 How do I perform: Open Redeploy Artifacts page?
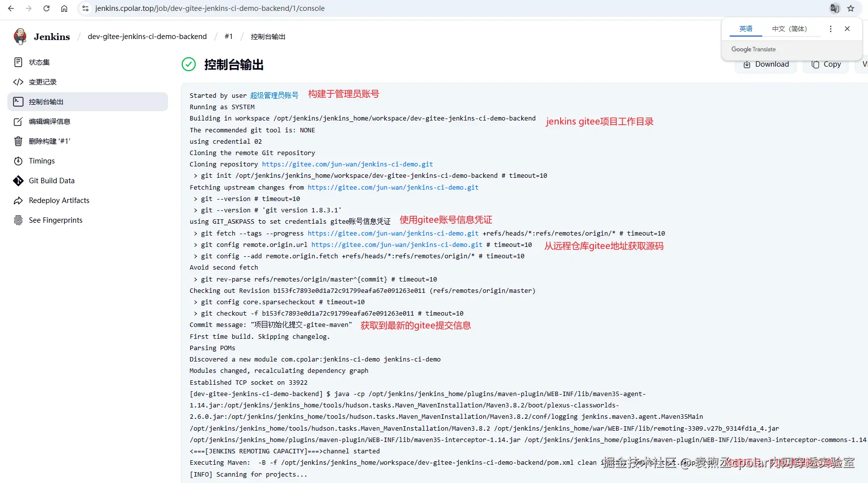click(x=87, y=201)
